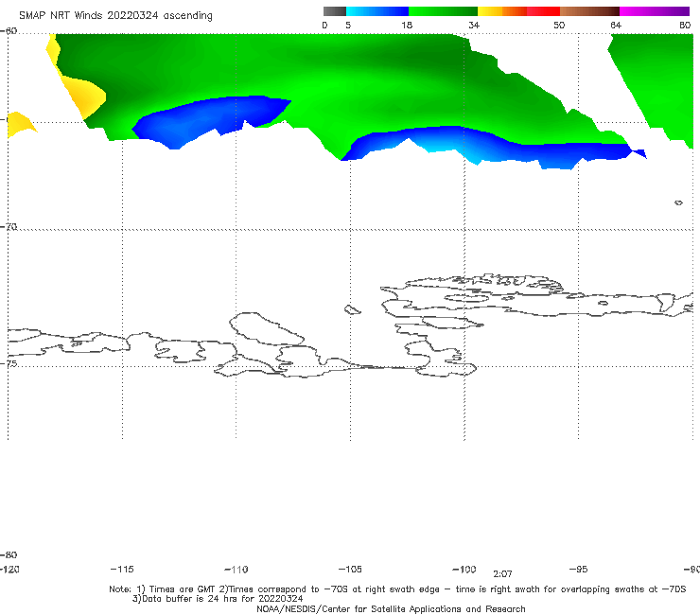700x615 pixels.
Task: Click the note 'Data buffer is 24 hrs'
Action: pyautogui.click(x=218, y=599)
